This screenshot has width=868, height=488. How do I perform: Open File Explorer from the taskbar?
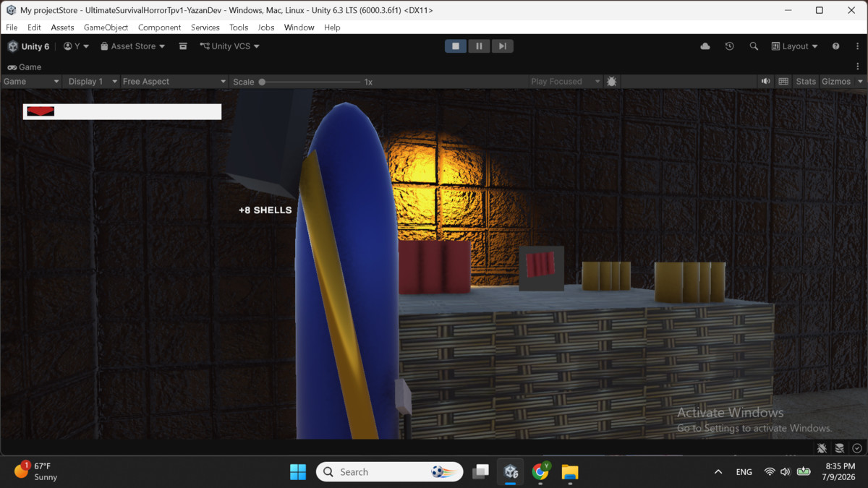pyautogui.click(x=570, y=472)
